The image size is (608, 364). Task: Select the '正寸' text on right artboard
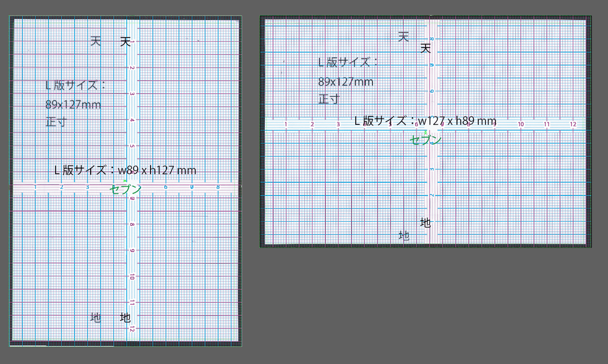329,99
